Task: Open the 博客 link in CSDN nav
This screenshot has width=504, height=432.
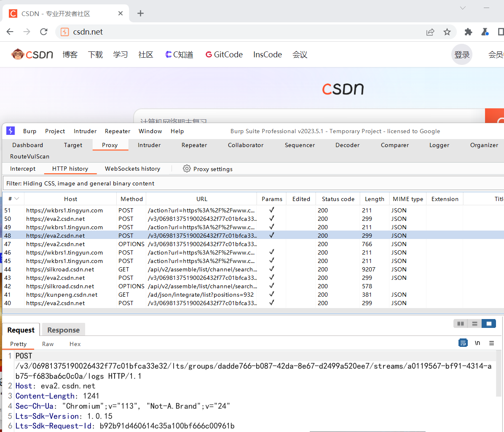Action: pyautogui.click(x=70, y=55)
